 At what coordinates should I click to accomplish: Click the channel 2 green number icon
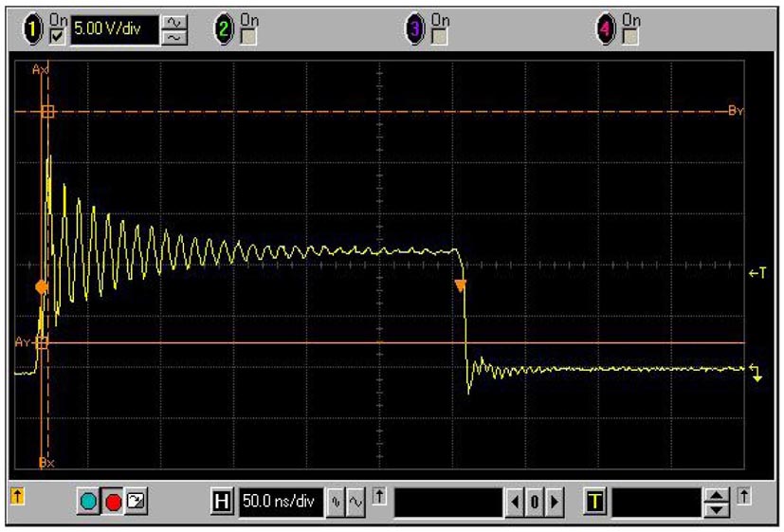click(x=224, y=28)
